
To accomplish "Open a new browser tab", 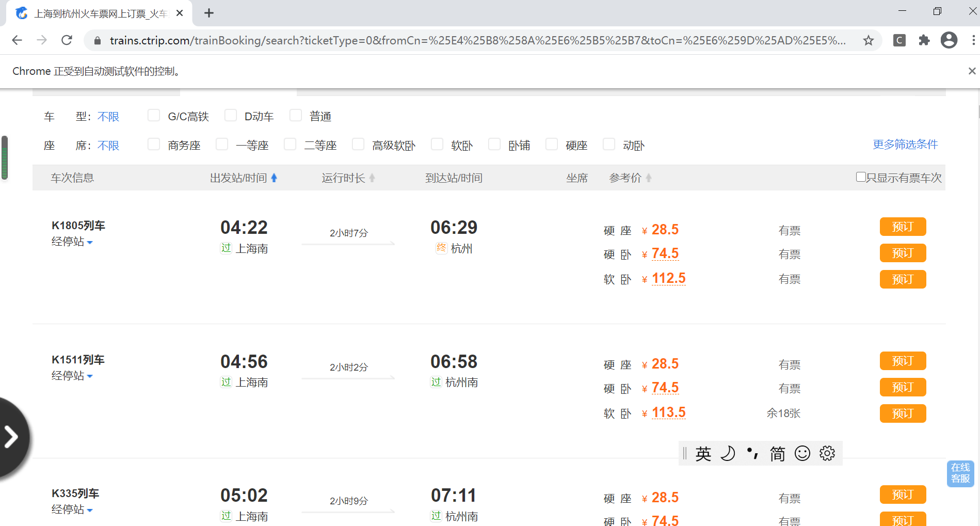I will 209,13.
